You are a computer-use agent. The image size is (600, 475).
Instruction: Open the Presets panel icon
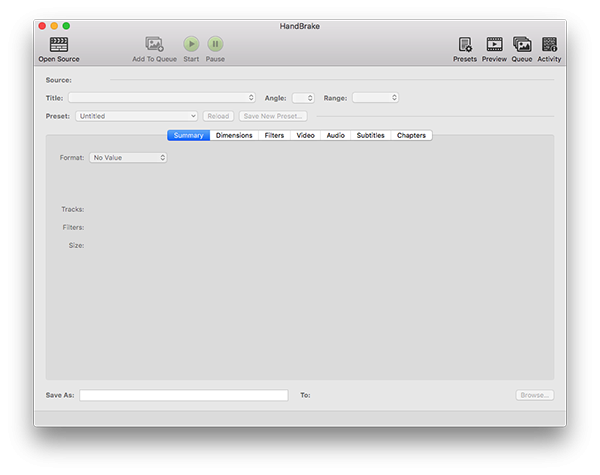[465, 44]
